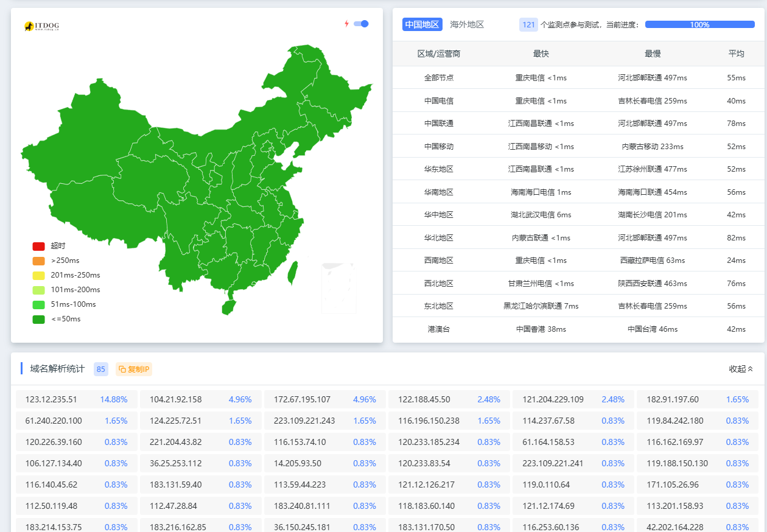Click IP entry 104.21.92.158

175,399
